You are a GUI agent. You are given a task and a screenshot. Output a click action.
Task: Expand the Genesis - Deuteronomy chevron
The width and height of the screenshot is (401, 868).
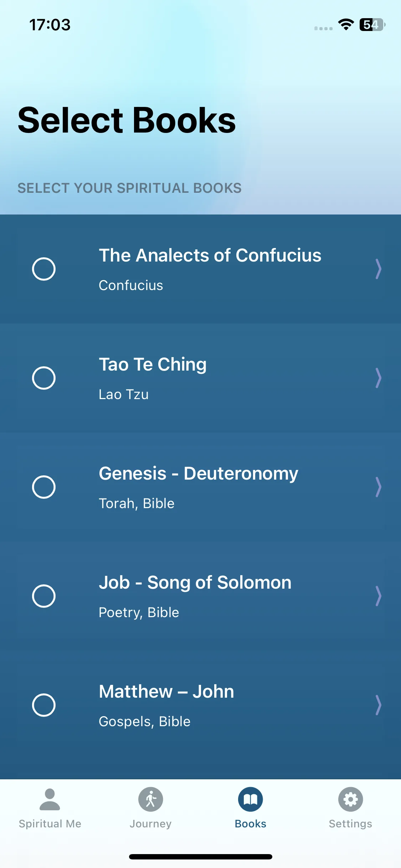(x=379, y=487)
